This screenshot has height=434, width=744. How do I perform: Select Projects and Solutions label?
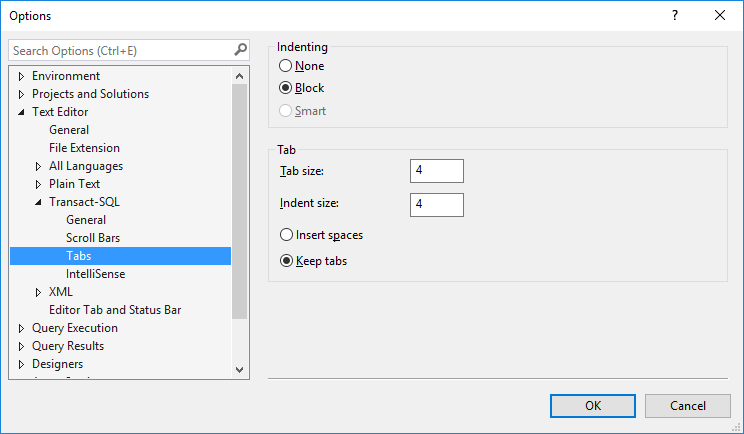[x=90, y=93]
